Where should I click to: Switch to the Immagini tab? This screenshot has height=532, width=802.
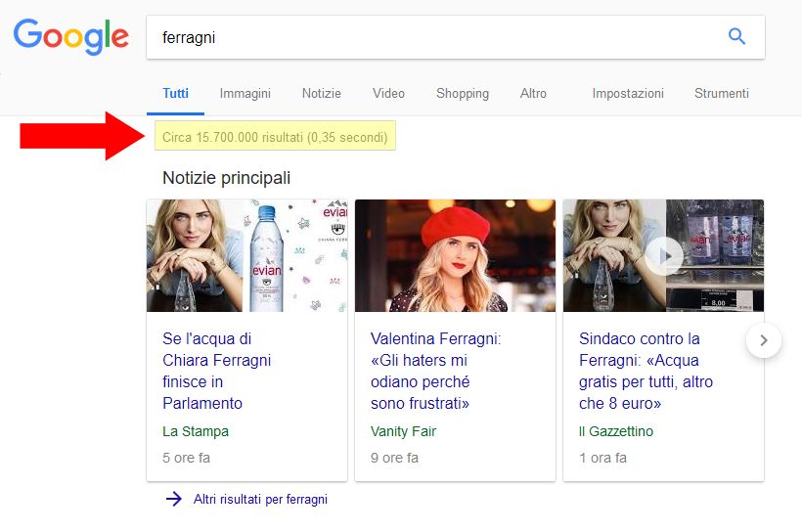(x=245, y=94)
